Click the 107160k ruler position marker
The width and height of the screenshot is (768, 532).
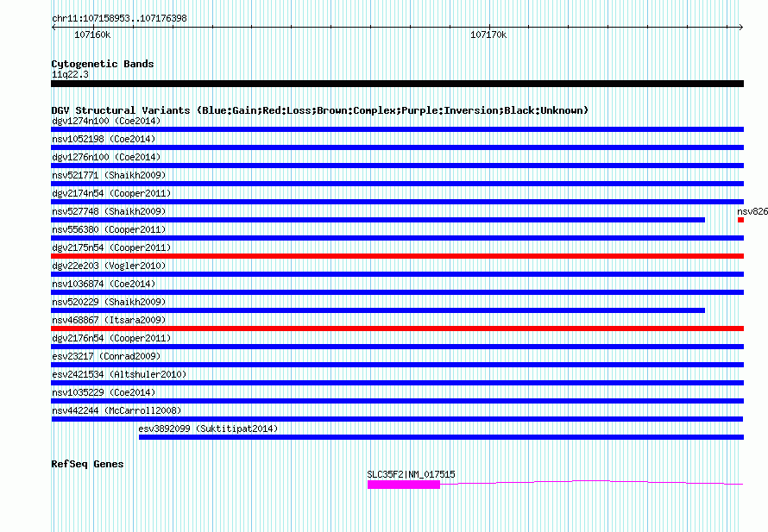point(92,35)
